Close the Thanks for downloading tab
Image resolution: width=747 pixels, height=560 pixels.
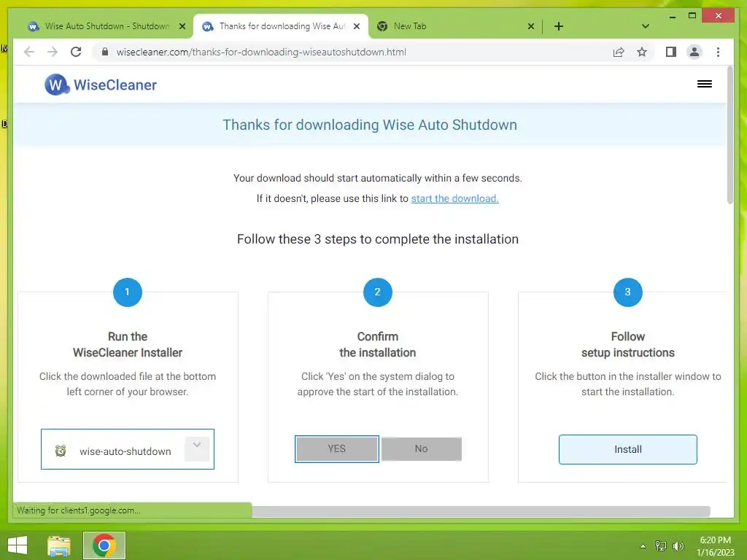pos(356,26)
